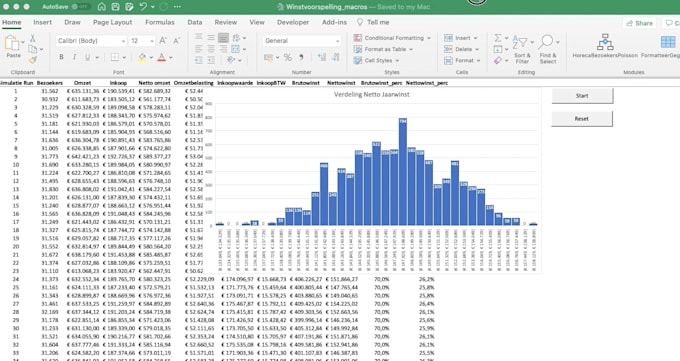Increase decimal places
This screenshot has width=680, height=361.
coord(322,57)
